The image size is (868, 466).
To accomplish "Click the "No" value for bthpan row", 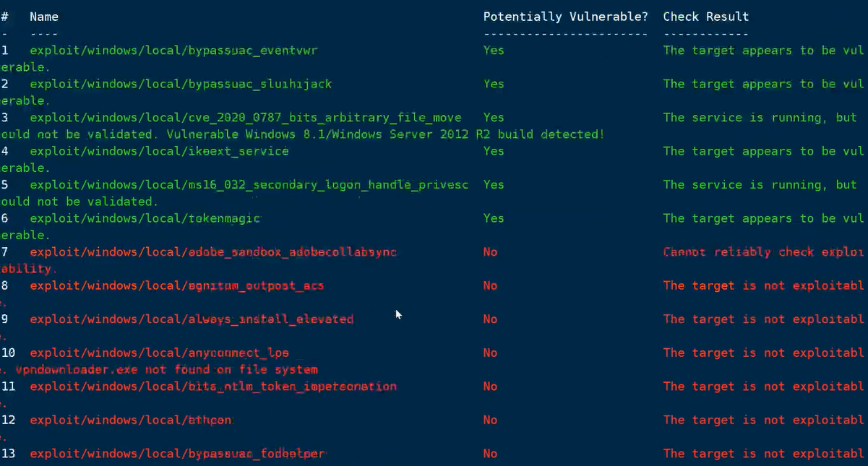I will coord(490,420).
